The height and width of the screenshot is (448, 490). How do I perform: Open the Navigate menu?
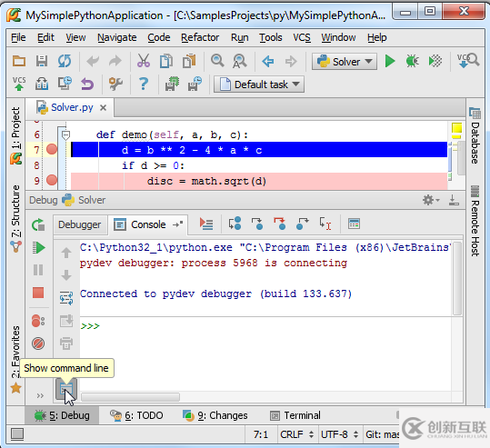pyautogui.click(x=117, y=37)
